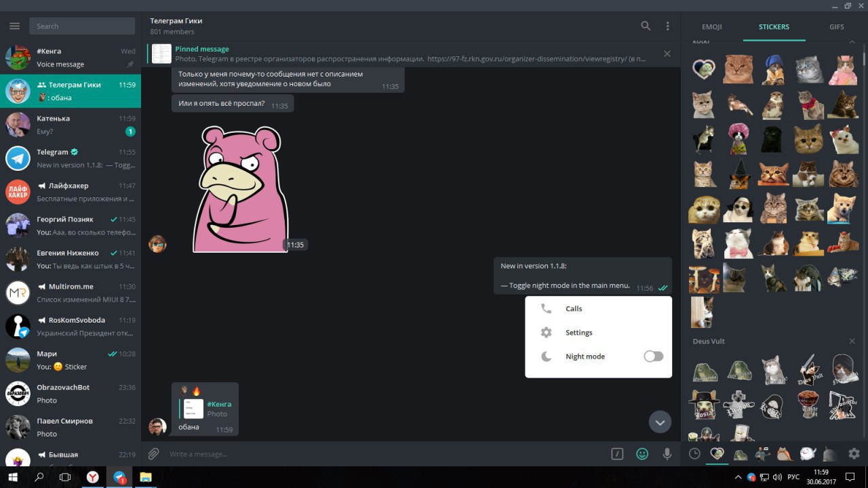Open Windows taskbar search
Viewport: 868px width, 488px height.
(x=39, y=477)
